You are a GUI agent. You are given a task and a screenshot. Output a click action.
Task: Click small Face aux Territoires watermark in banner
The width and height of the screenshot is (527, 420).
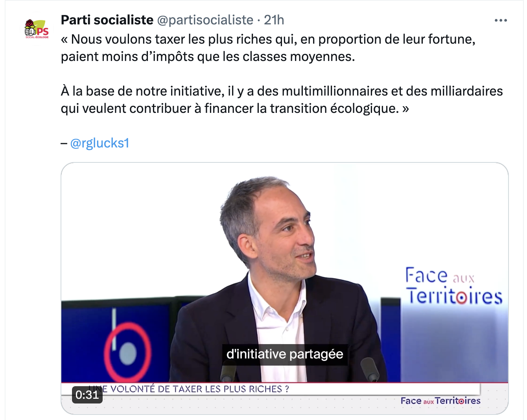pos(440,401)
